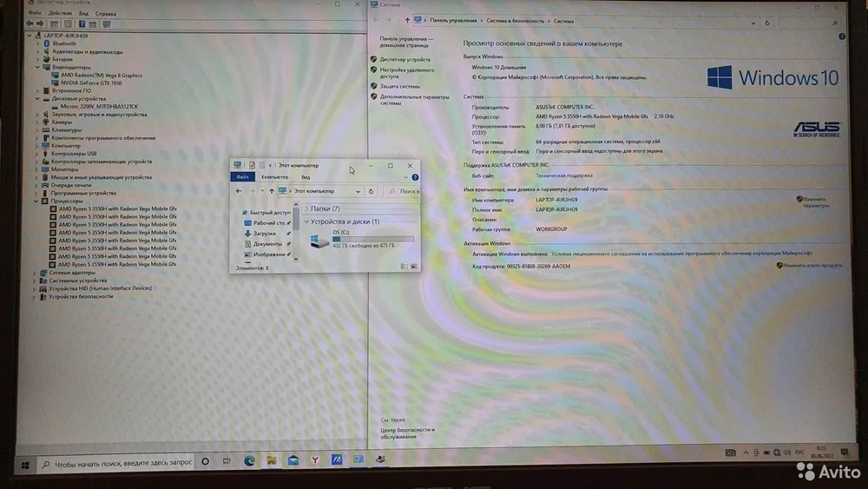Select Клавиатуры category
Screen dimensions: 868x489
(x=67, y=130)
